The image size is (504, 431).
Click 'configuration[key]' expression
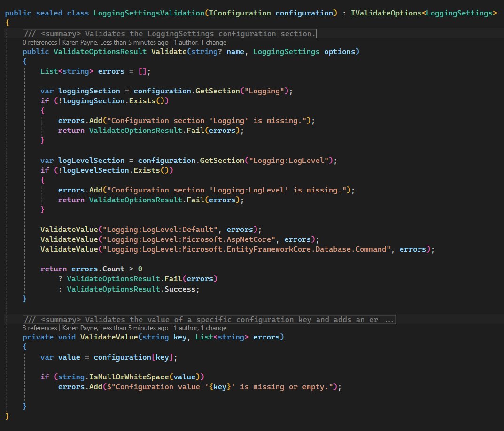[x=133, y=357]
